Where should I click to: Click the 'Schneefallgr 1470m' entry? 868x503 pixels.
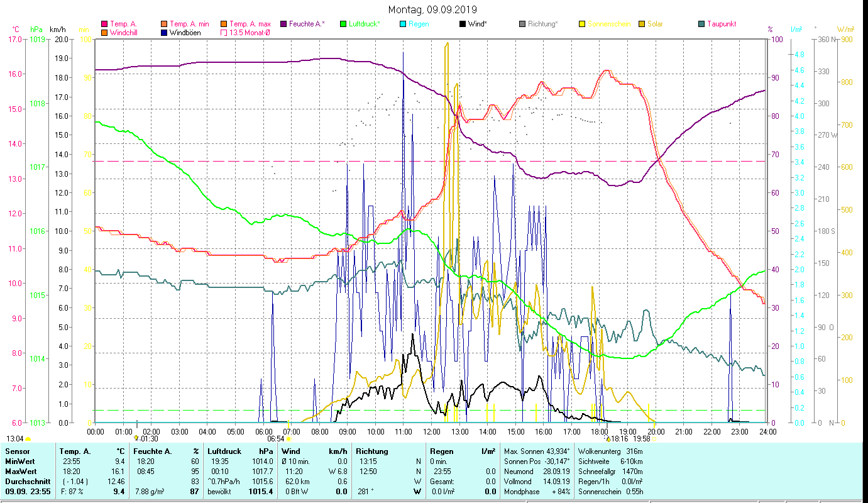(x=610, y=471)
